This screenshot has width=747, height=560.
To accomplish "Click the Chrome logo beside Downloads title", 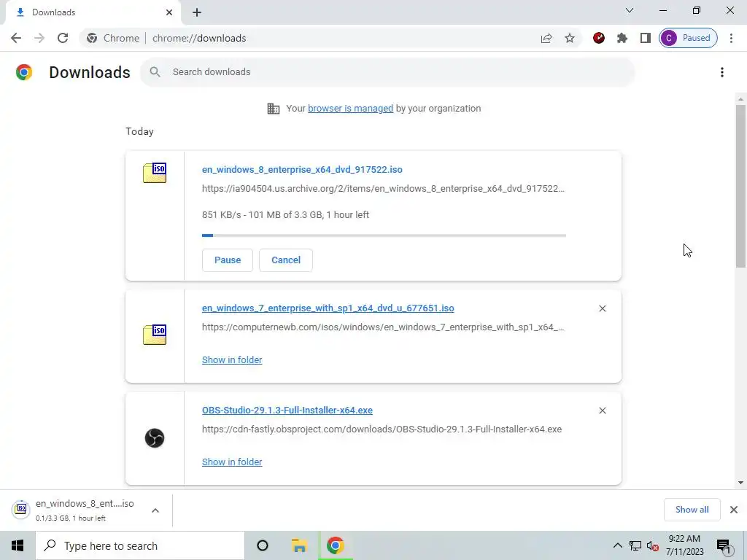I will pos(24,72).
